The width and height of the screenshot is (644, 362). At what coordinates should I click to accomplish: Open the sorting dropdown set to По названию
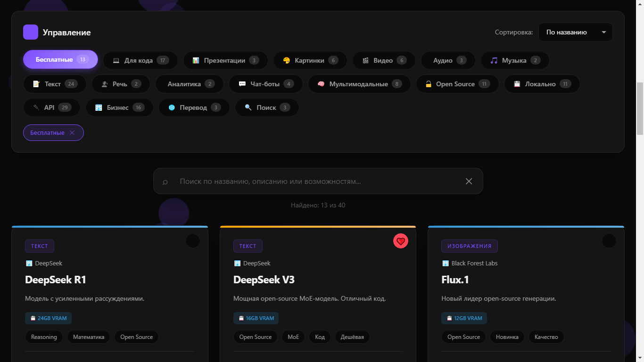point(575,32)
